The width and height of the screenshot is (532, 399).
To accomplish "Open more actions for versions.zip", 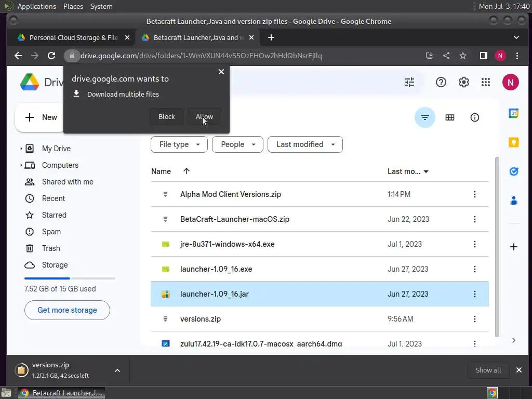I will coord(474,319).
